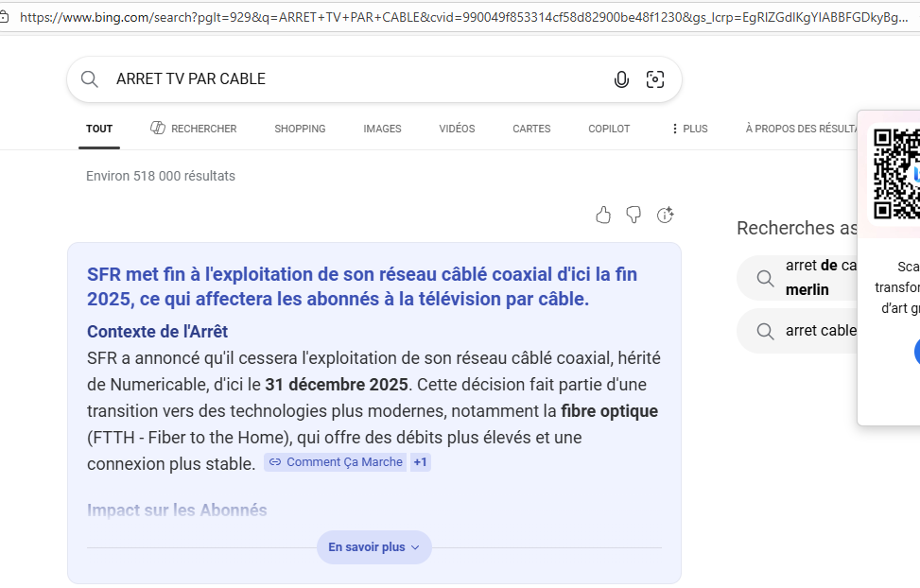This screenshot has height=588, width=920.
Task: Click the AI info sparkle icon
Action: 665,215
